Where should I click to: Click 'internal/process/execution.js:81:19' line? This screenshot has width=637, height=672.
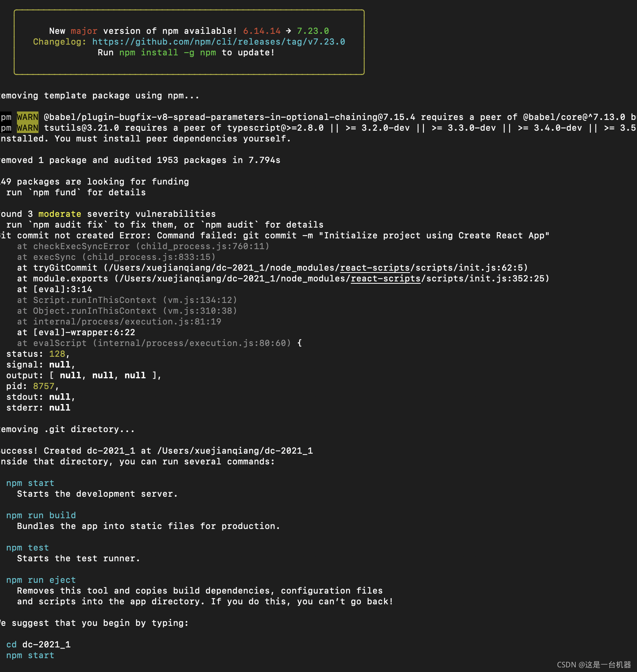(x=119, y=321)
